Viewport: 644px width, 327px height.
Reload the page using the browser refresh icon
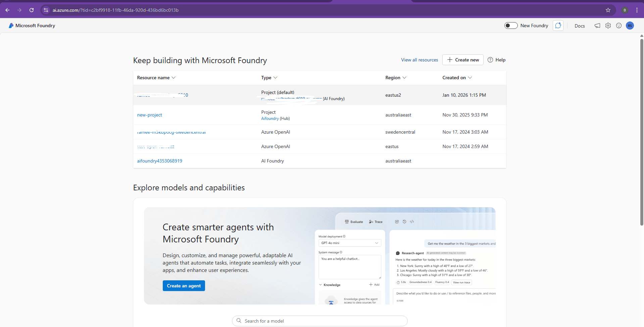(x=32, y=10)
